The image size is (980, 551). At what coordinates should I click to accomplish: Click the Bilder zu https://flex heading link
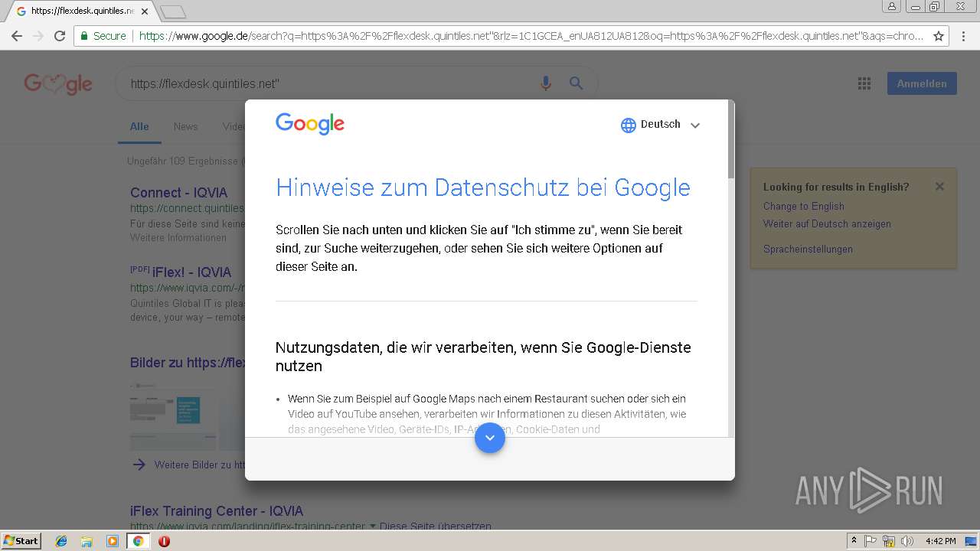point(188,362)
